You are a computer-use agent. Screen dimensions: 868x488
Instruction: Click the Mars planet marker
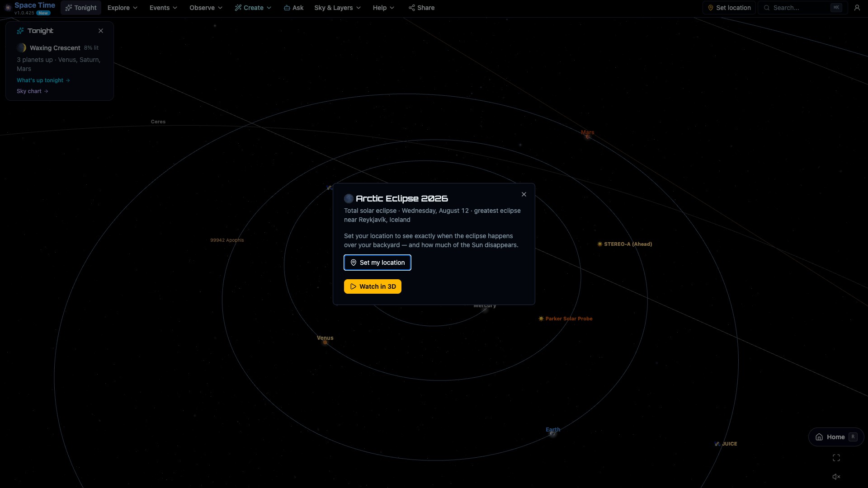[x=588, y=136]
